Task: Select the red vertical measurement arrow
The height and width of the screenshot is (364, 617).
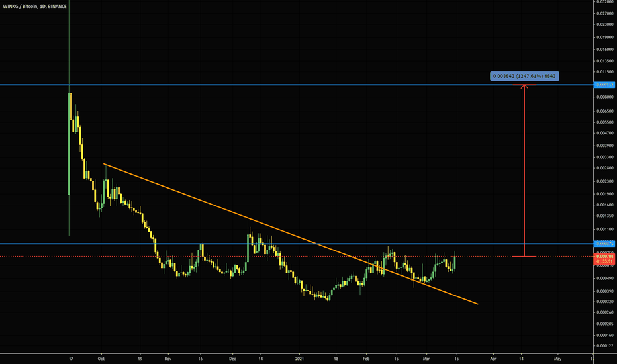Action: (524, 170)
